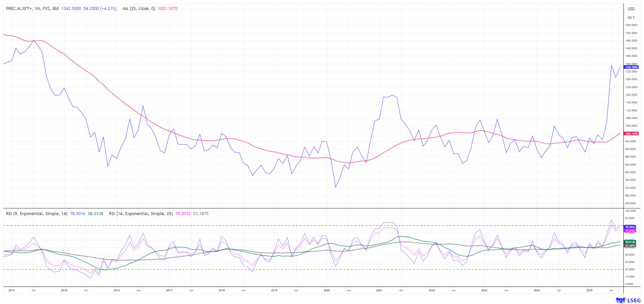Click the FXS source label in the header
This screenshot has height=304, width=644.
coord(46,9)
